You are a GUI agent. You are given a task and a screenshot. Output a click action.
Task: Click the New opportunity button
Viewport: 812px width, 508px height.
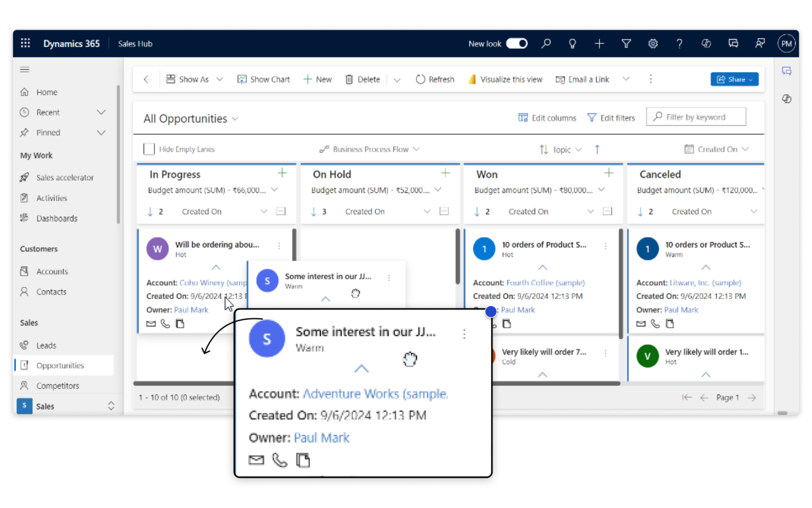pos(318,79)
